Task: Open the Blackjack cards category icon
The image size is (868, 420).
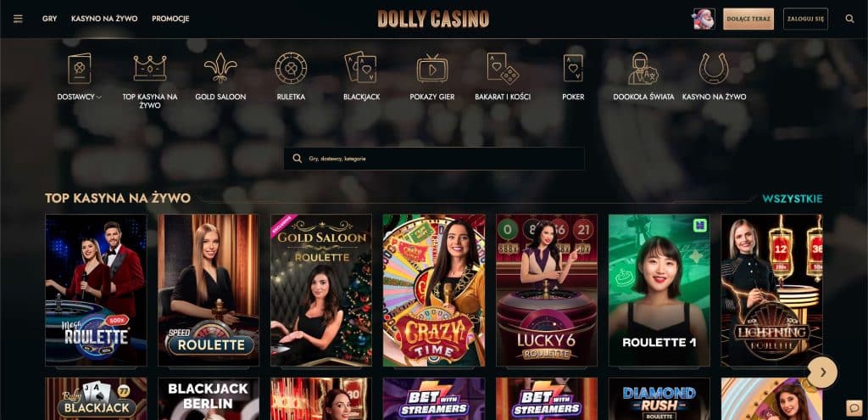Action: [361, 68]
